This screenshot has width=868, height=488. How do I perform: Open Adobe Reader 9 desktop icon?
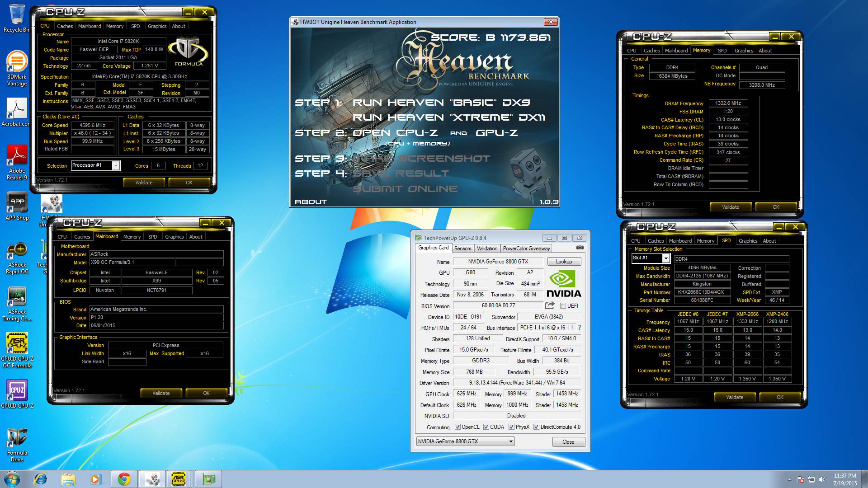[x=17, y=163]
